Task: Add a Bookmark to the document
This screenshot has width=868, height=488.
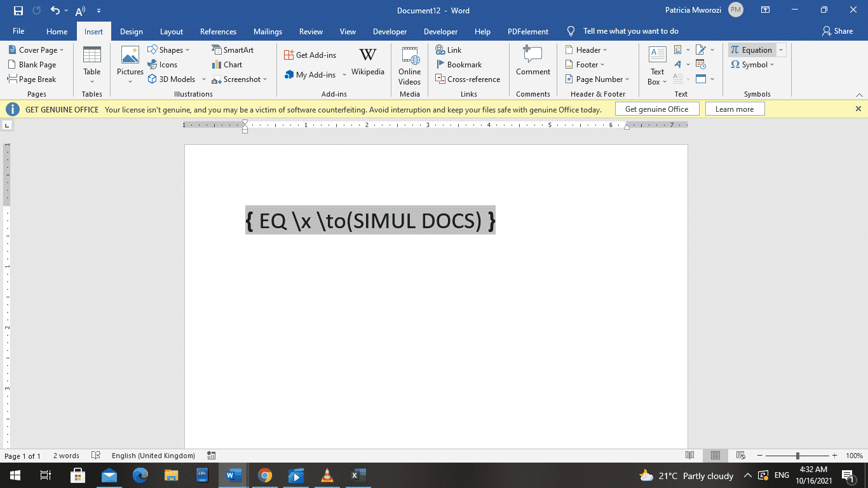Action: 460,64
